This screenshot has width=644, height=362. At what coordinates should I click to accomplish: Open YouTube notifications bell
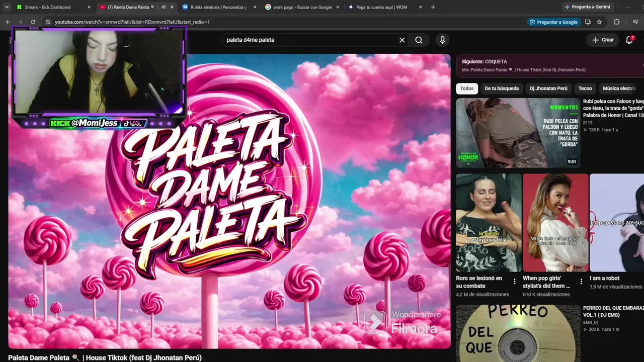[629, 40]
